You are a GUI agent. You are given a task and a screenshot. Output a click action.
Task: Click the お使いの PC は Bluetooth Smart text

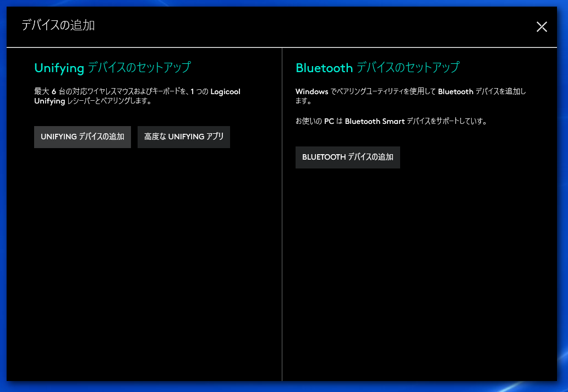coord(391,121)
